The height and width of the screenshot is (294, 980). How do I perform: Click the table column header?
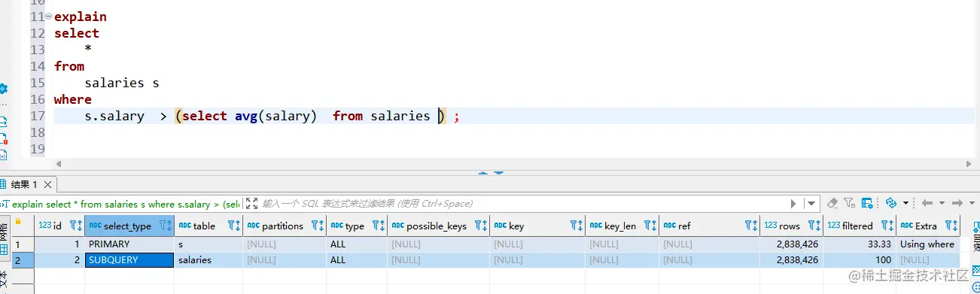(208, 226)
